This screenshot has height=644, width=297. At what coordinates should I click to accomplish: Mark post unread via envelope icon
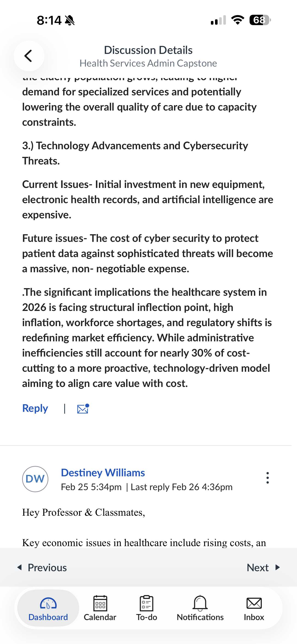[83, 409]
